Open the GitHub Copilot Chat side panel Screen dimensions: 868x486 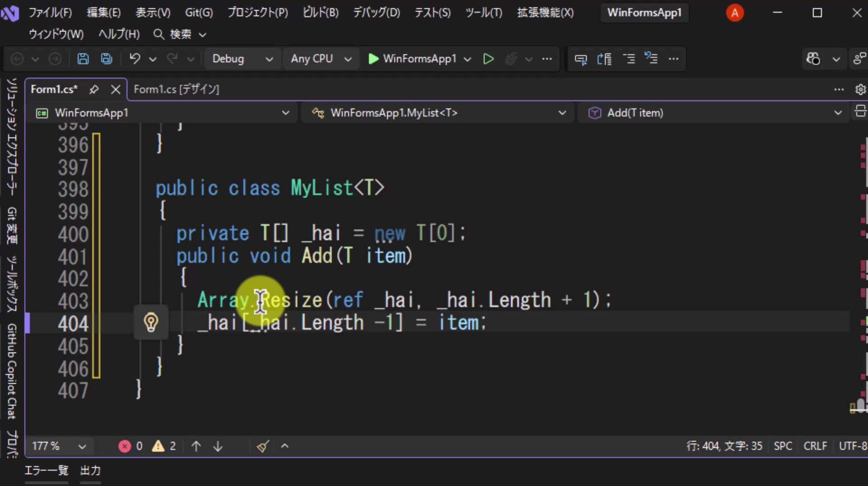12,371
